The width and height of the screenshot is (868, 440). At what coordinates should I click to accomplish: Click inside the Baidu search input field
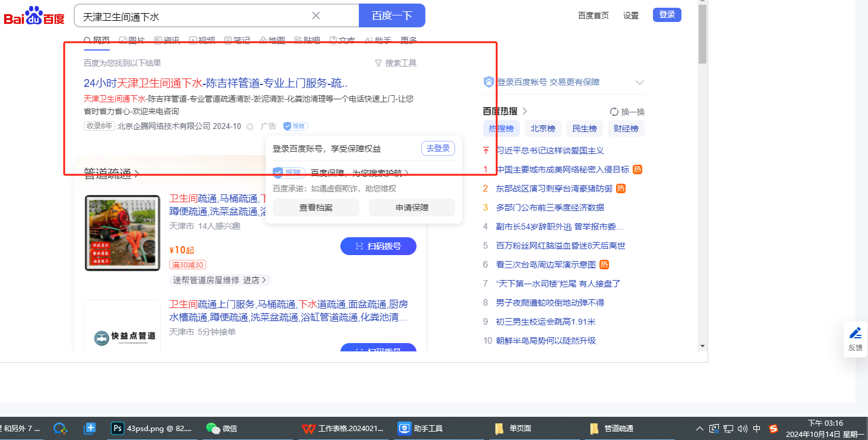tap(190, 16)
